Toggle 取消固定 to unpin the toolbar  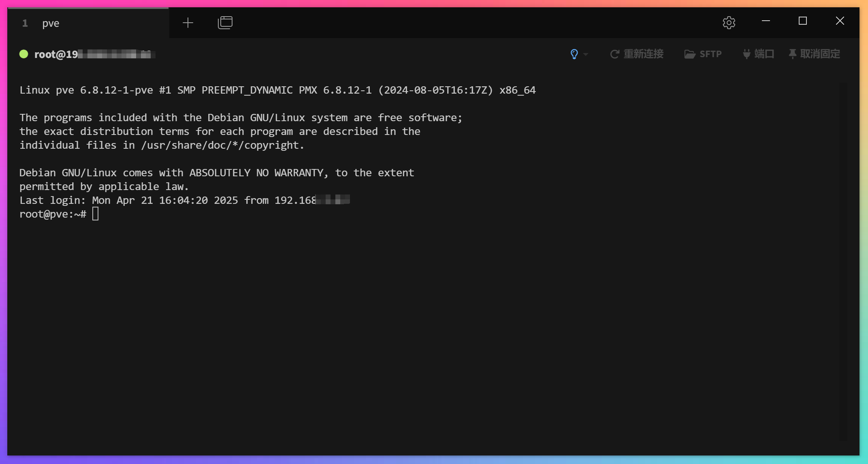[x=820, y=54]
